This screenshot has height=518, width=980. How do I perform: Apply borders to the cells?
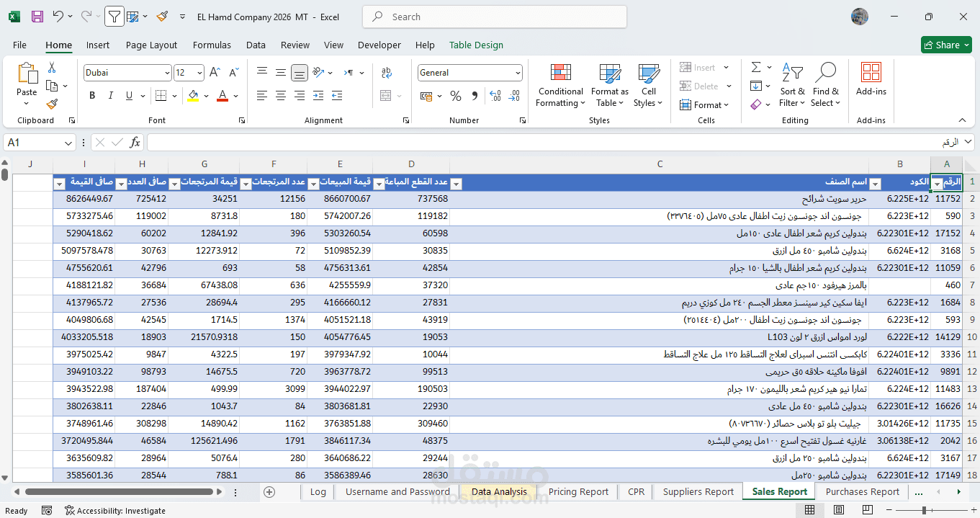(x=161, y=96)
